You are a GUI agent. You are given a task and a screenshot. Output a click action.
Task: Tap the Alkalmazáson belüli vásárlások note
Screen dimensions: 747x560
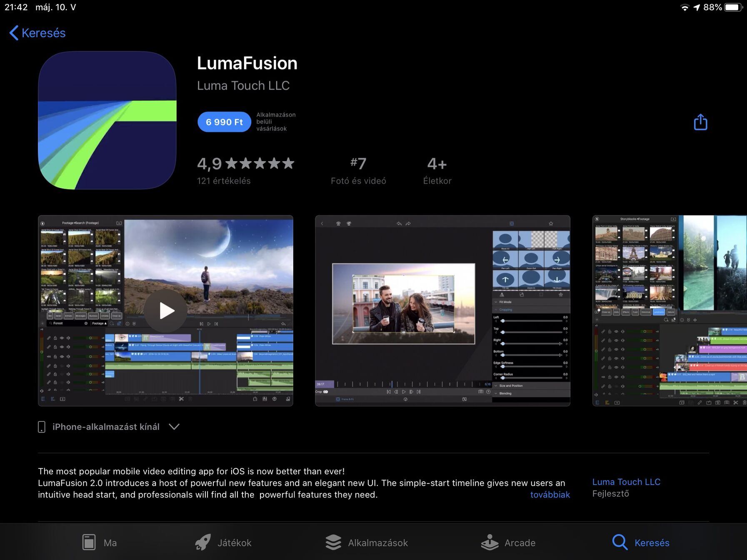coord(276,122)
